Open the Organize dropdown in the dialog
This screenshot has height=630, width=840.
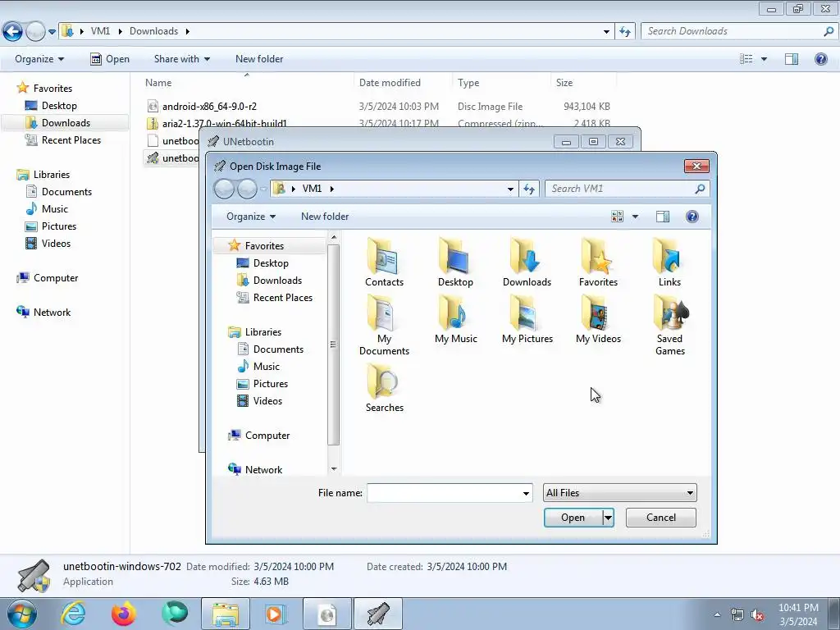coord(251,217)
